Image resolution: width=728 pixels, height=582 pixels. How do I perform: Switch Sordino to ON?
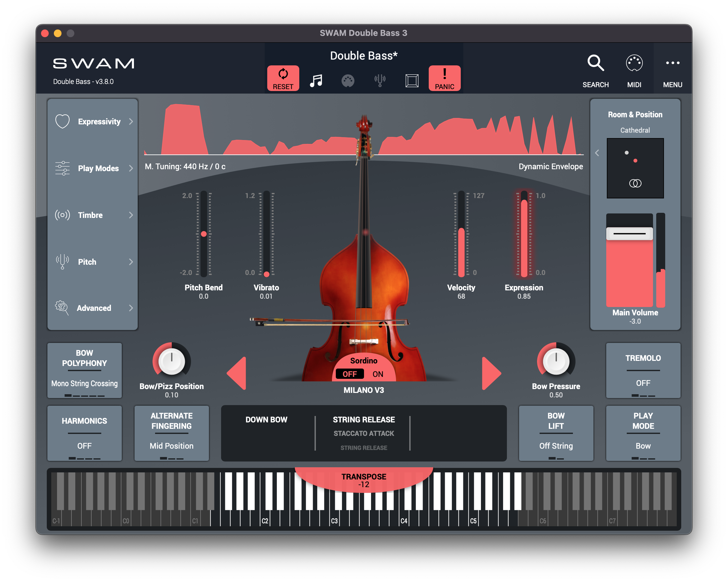pos(377,374)
